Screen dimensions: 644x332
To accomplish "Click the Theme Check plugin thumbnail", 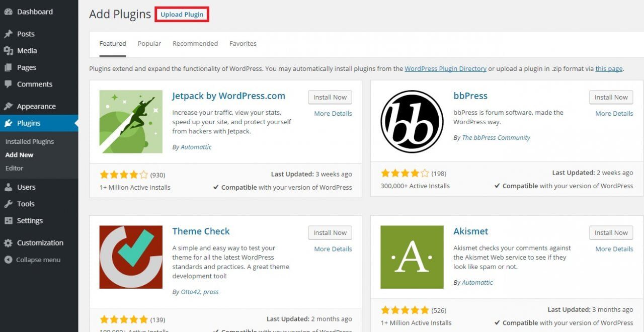I will coord(131,257).
